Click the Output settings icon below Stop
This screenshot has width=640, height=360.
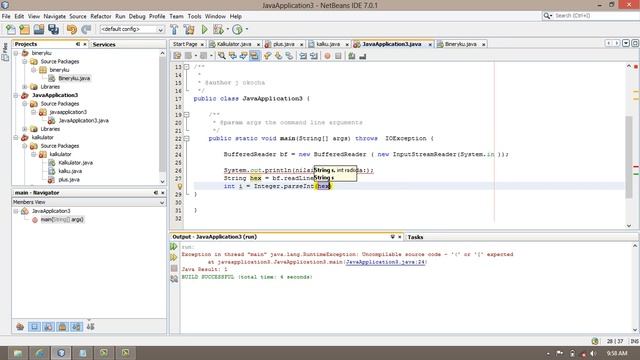(174, 279)
